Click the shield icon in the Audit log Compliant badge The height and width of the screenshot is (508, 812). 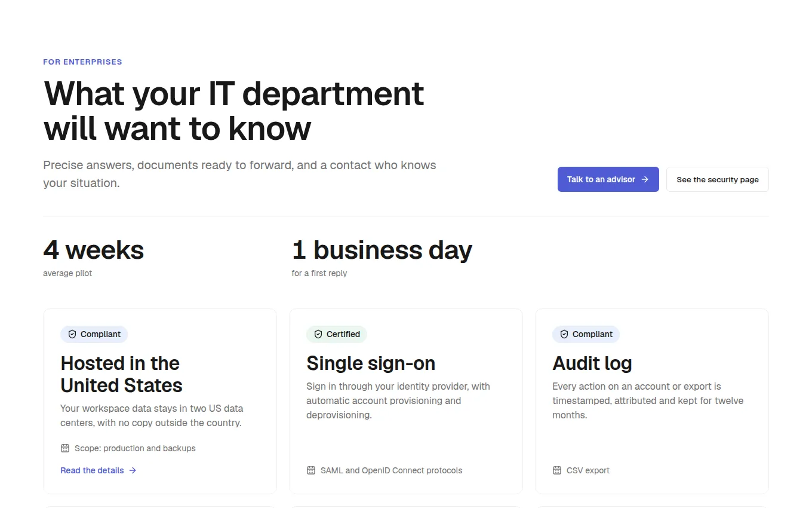tap(564, 334)
